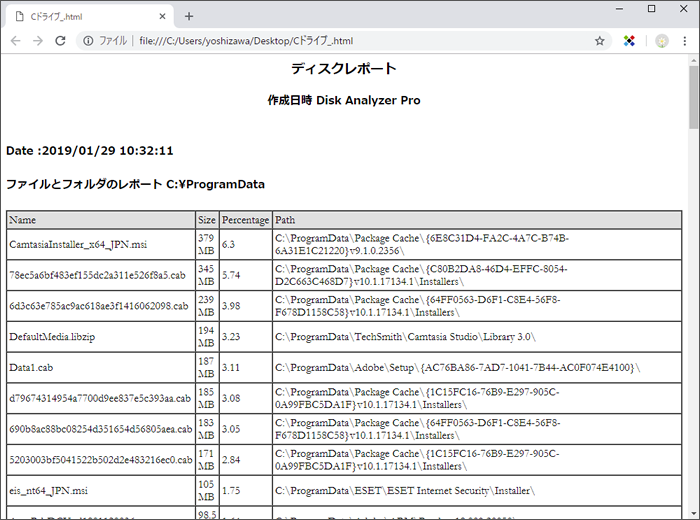This screenshot has width=700, height=520.
Task: Click the site info icon in address bar
Action: [x=88, y=41]
